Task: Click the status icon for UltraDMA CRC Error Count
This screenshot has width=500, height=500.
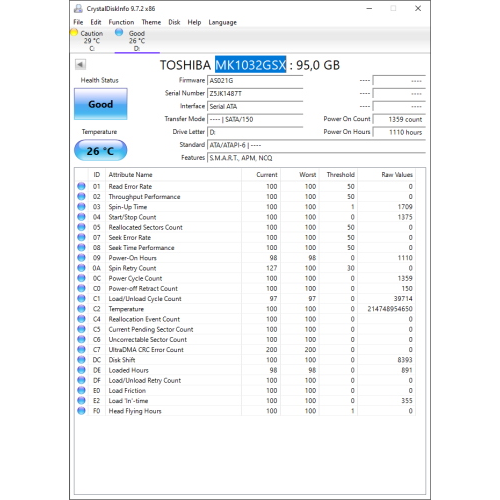Action: (81, 350)
